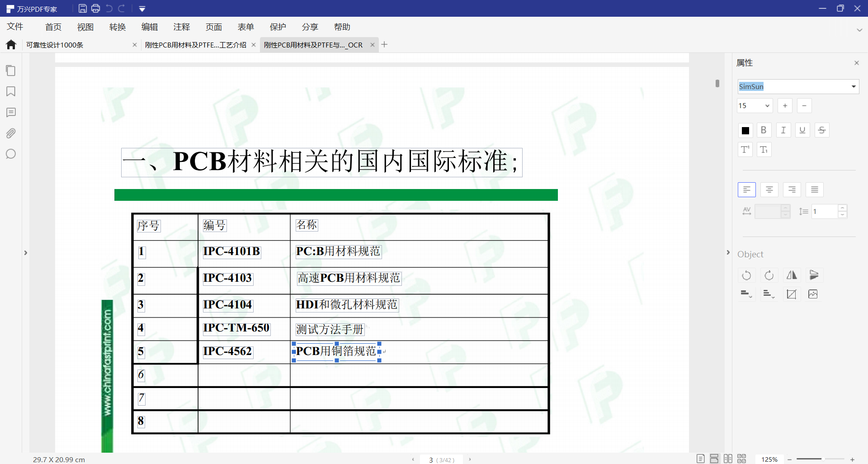Set text alignment to justify

pyautogui.click(x=815, y=189)
